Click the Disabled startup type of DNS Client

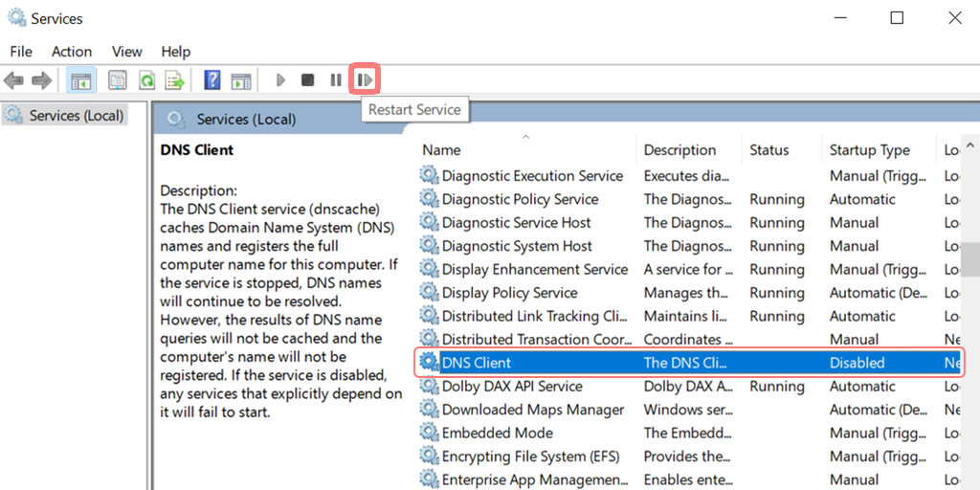[x=857, y=363]
